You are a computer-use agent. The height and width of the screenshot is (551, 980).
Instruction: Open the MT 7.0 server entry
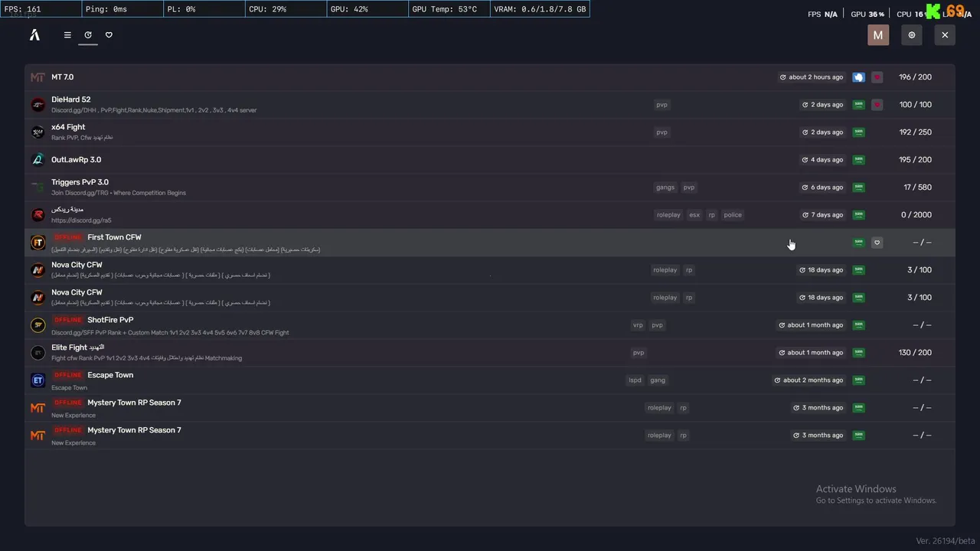[x=490, y=77]
